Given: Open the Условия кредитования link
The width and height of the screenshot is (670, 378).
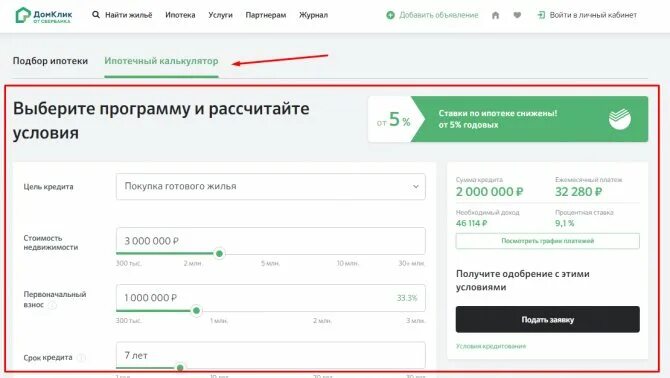Looking at the screenshot, I should click(491, 346).
